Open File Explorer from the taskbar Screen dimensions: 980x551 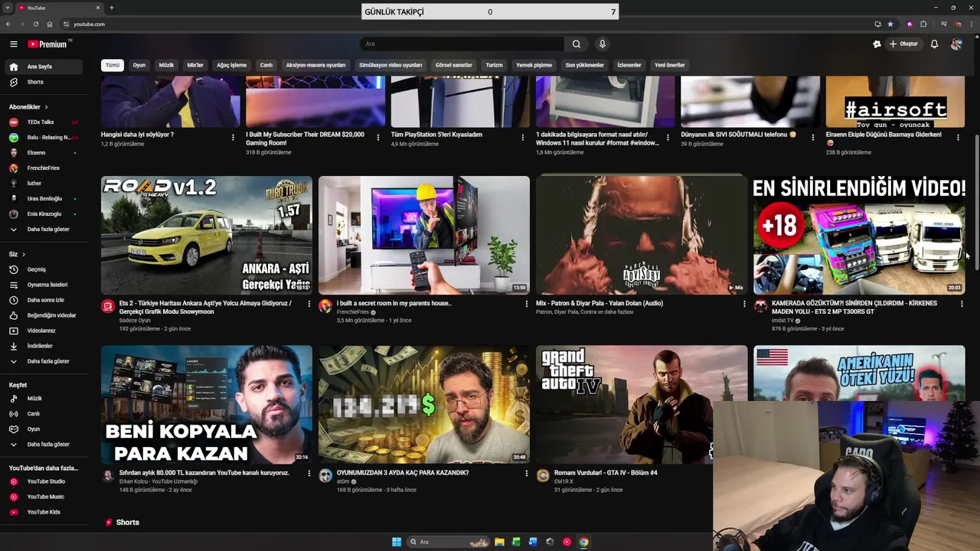click(499, 542)
